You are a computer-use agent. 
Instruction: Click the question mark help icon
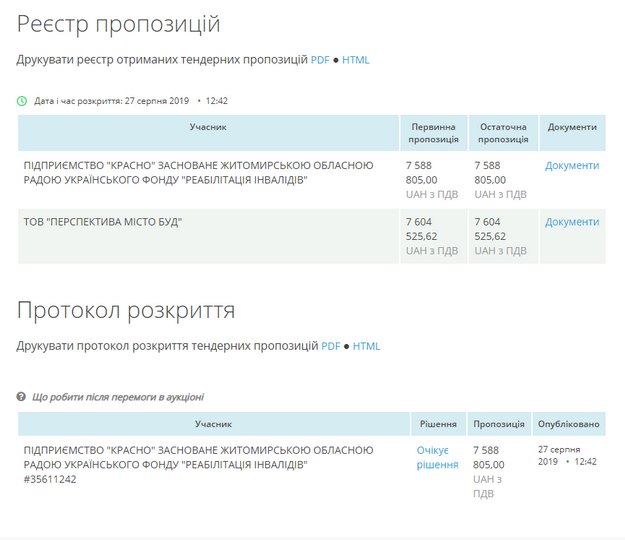[x=22, y=397]
